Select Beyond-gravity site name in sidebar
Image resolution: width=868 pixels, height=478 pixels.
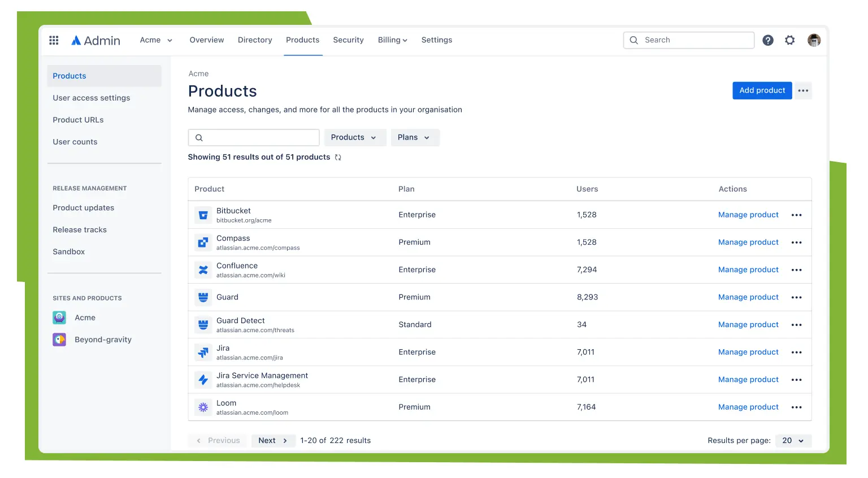point(103,340)
